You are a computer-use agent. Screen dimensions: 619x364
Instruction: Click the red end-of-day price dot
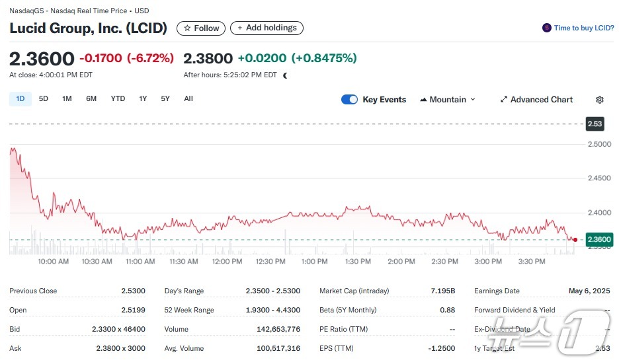click(575, 240)
